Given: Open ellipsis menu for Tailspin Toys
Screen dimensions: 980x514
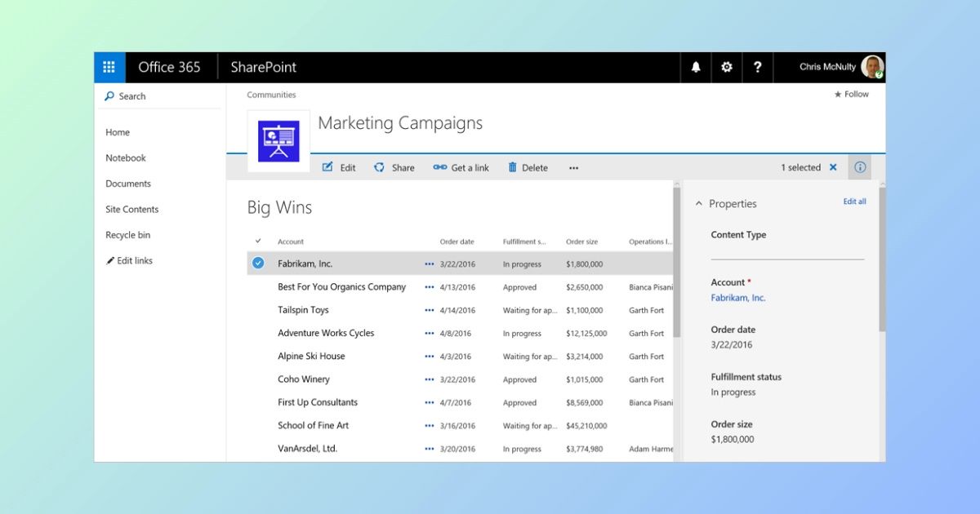Looking at the screenshot, I should [x=430, y=310].
